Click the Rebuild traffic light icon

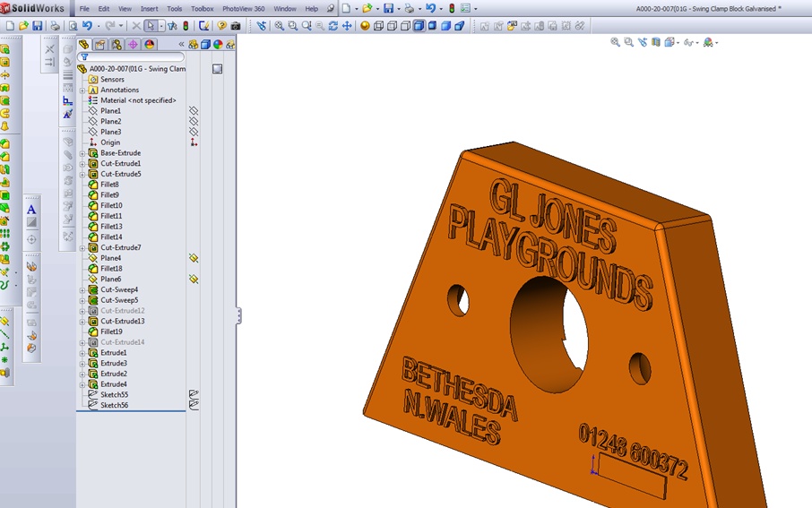click(186, 25)
